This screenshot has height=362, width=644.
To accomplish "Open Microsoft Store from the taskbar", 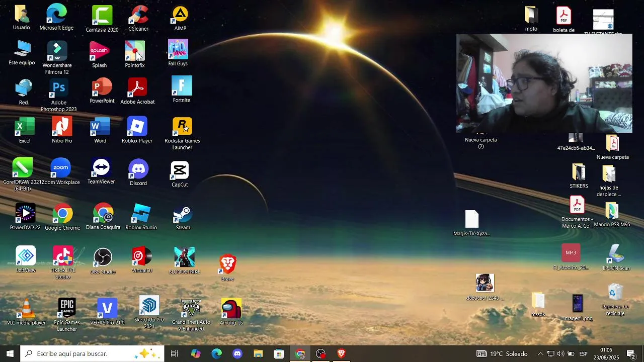I will point(279,353).
